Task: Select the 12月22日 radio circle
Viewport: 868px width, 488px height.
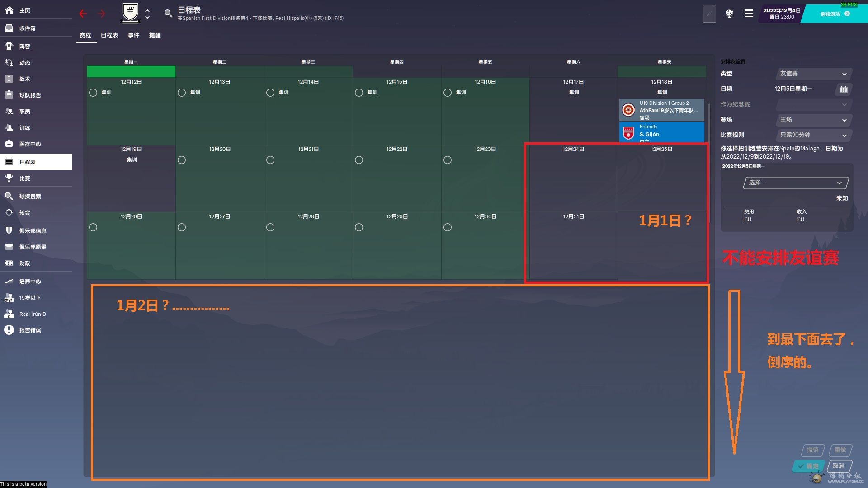Action: 359,160
